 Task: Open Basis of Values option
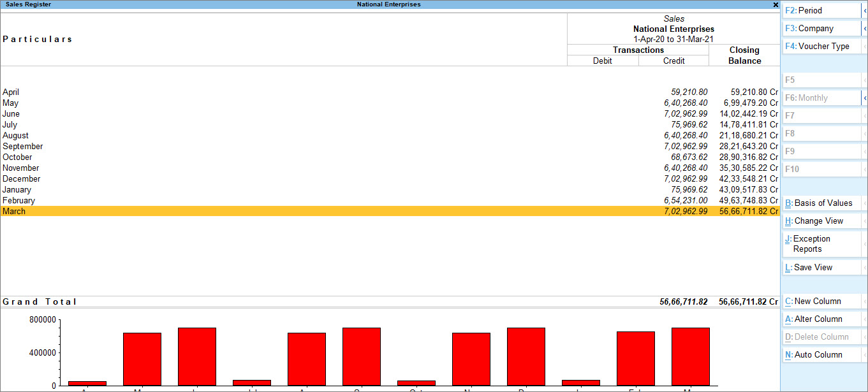click(821, 203)
